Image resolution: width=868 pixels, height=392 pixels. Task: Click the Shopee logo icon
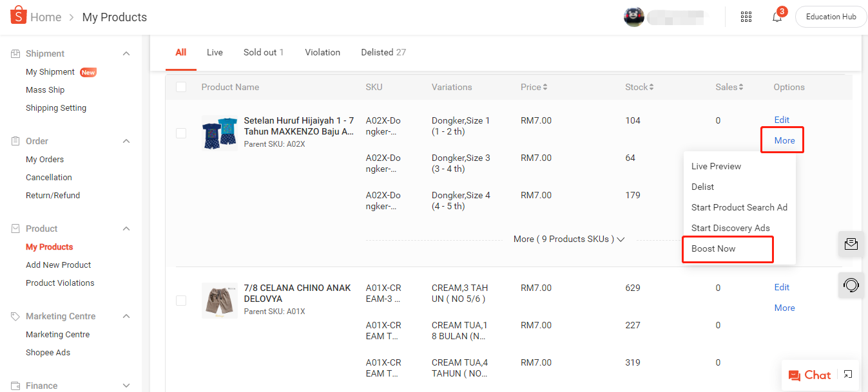tap(19, 16)
